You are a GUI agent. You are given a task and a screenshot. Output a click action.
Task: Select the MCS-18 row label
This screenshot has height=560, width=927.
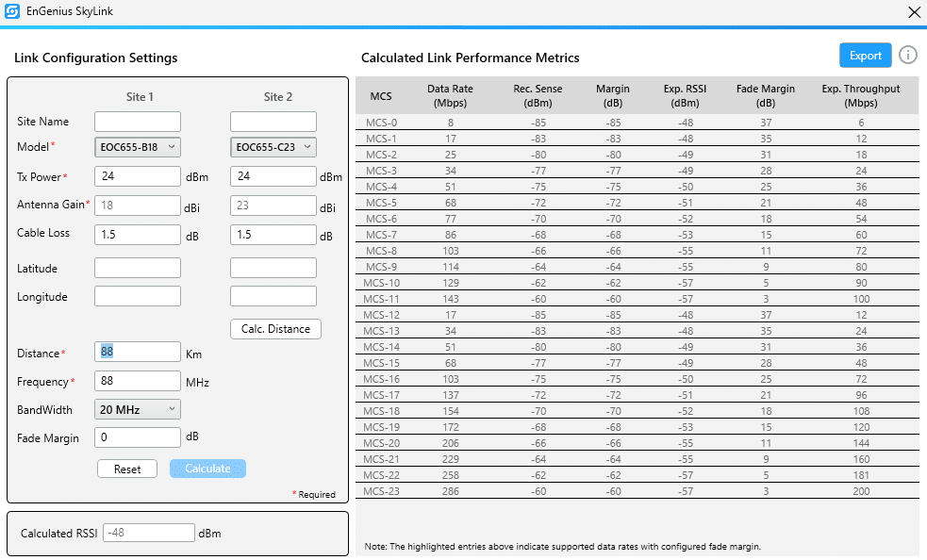(381, 411)
